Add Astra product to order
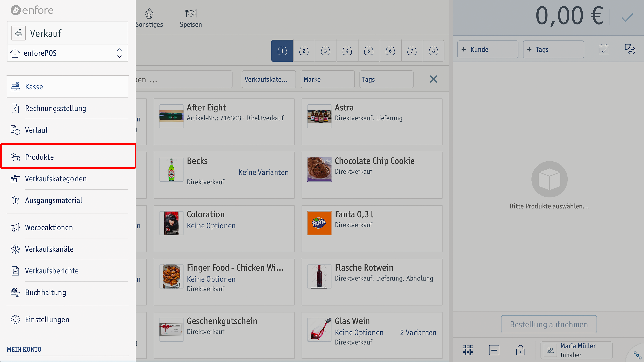 point(372,122)
